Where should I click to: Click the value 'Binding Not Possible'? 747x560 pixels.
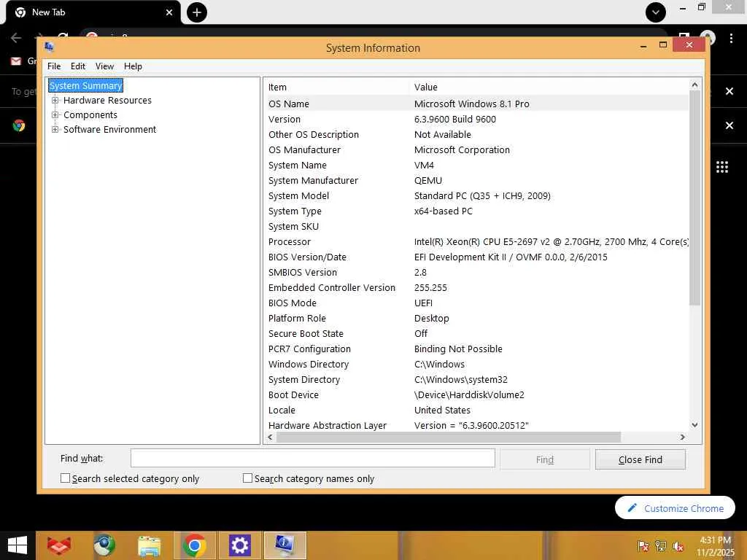[458, 349]
